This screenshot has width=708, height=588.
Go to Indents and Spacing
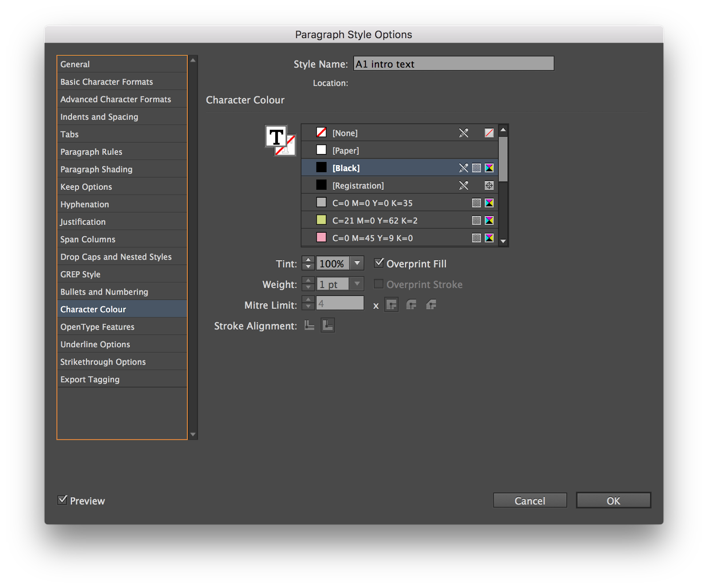coord(122,117)
